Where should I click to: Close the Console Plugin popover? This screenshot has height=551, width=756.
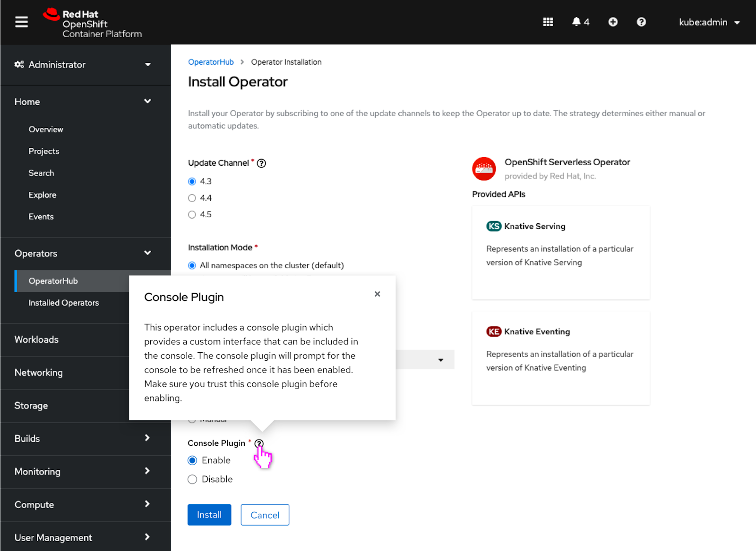click(377, 294)
